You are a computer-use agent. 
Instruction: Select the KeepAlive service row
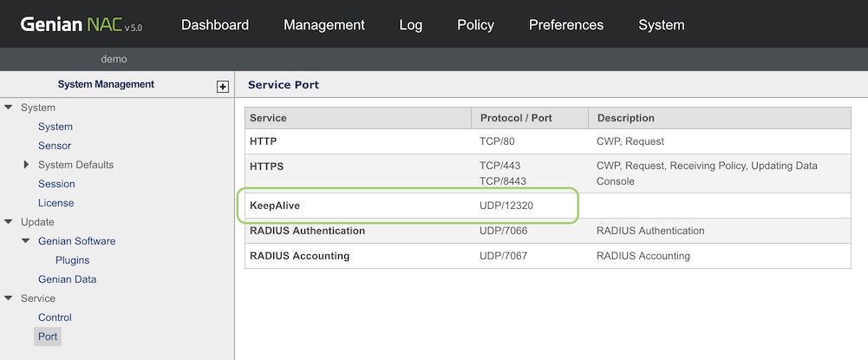pos(274,206)
